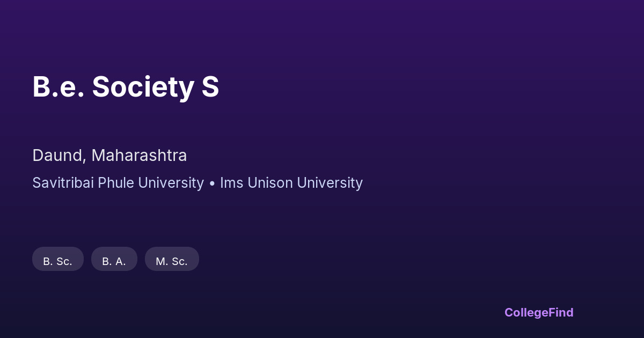Select the M. Sc. course tag
The height and width of the screenshot is (338, 644).
[172, 261]
